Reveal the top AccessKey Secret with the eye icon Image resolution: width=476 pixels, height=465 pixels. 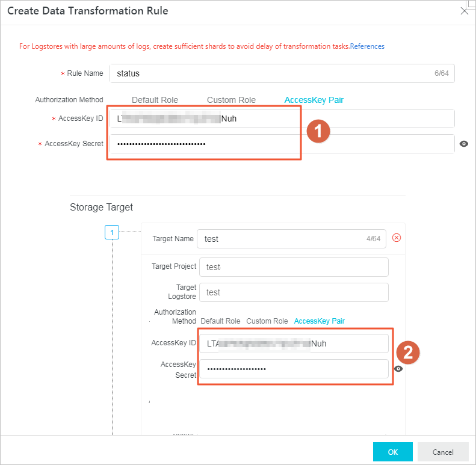tap(464, 144)
